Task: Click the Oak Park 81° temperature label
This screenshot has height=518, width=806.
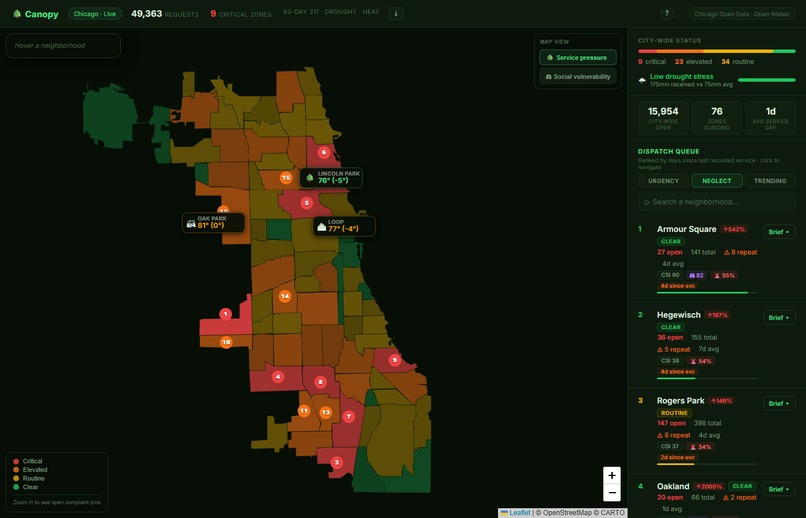Action: [211, 225]
